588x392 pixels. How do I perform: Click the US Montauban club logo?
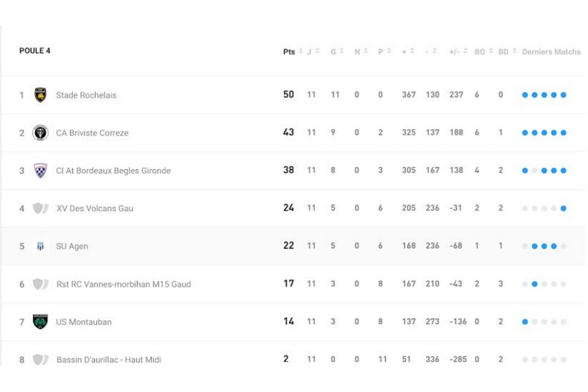click(41, 321)
